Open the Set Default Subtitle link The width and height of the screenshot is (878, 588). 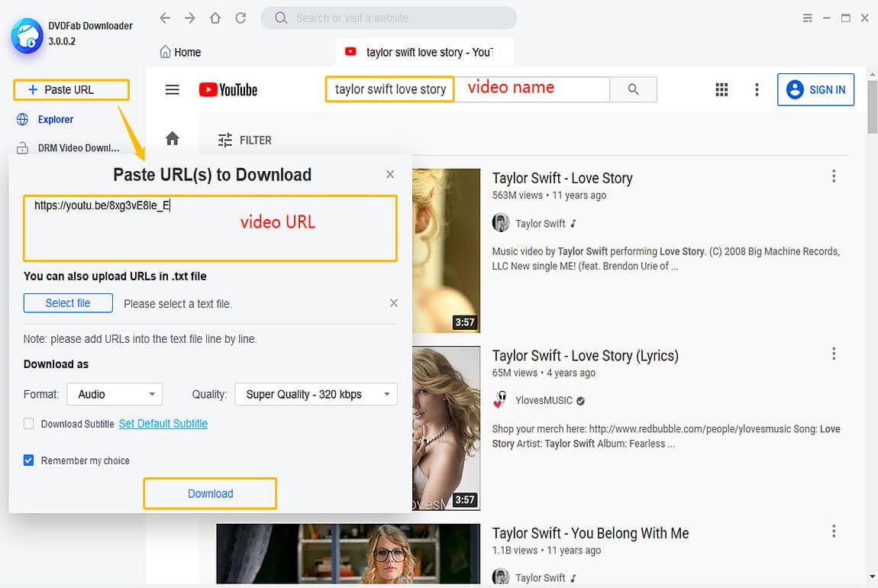(x=163, y=424)
